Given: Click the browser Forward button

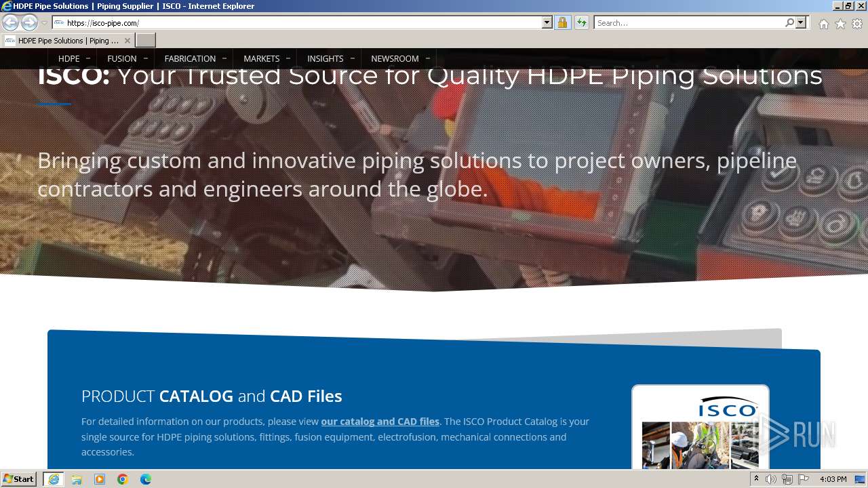Looking at the screenshot, I should click(29, 22).
